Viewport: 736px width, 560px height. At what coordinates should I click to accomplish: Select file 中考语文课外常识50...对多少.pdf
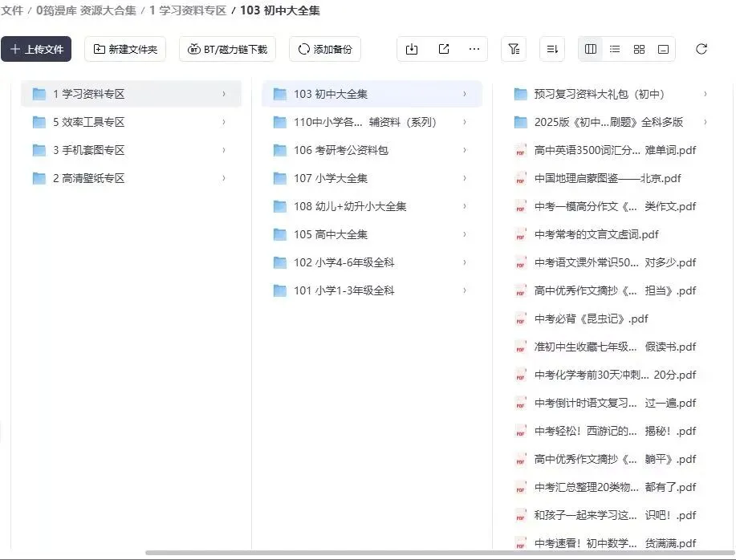(x=612, y=262)
